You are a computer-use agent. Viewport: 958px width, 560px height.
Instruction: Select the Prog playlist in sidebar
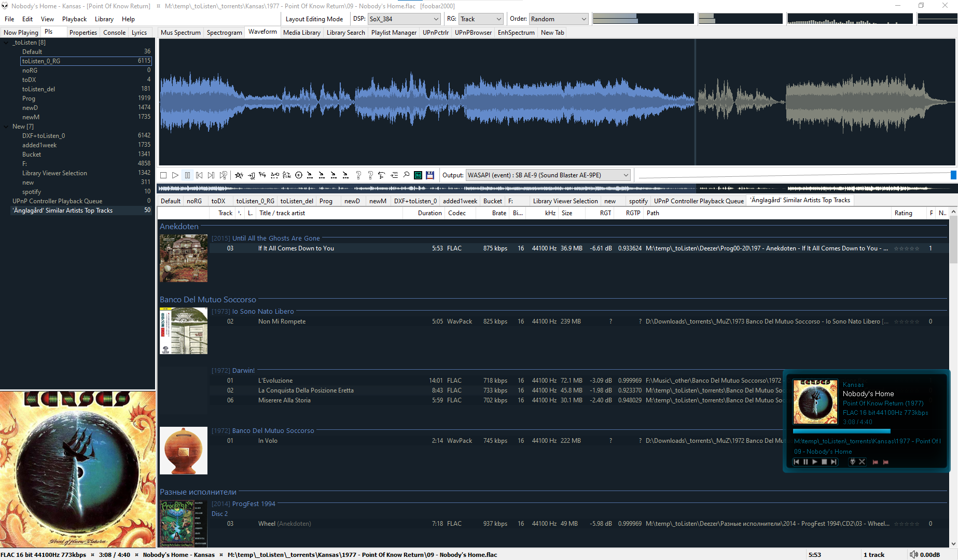coord(29,99)
